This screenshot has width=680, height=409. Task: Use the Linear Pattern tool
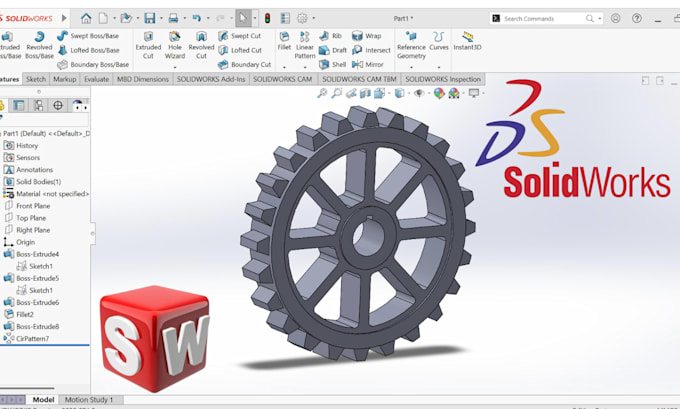click(305, 45)
